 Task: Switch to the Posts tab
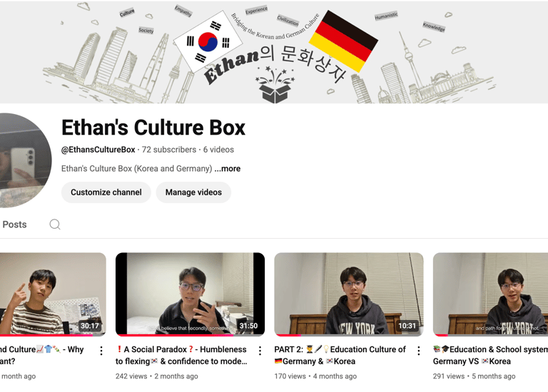[14, 225]
